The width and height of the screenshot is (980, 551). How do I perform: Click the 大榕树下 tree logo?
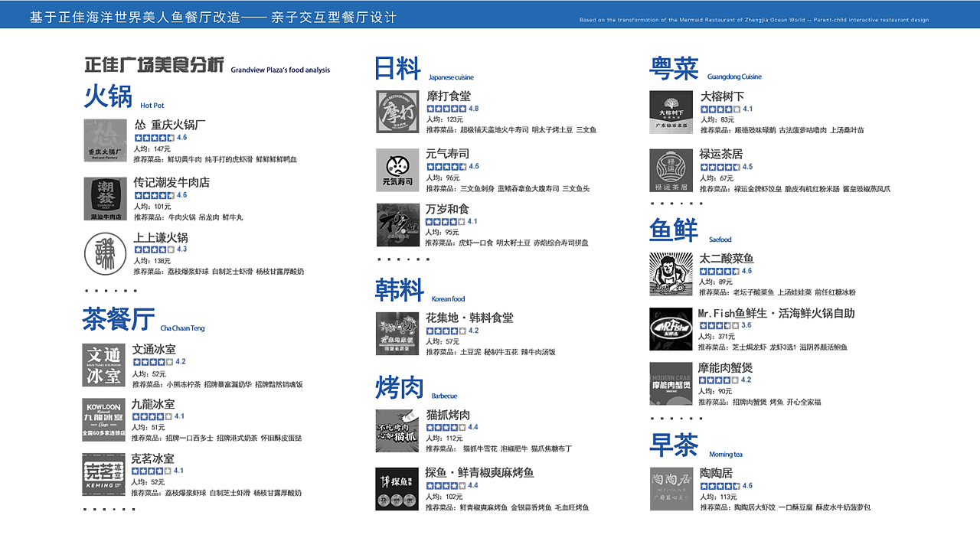coord(671,112)
